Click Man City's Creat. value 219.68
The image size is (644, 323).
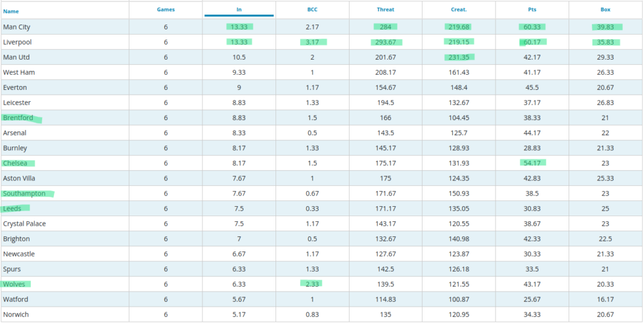tap(458, 27)
